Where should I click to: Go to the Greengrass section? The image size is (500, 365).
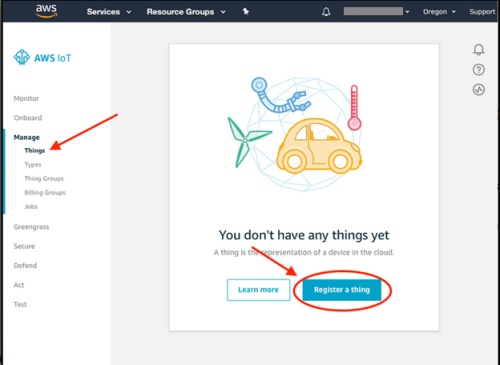(31, 227)
